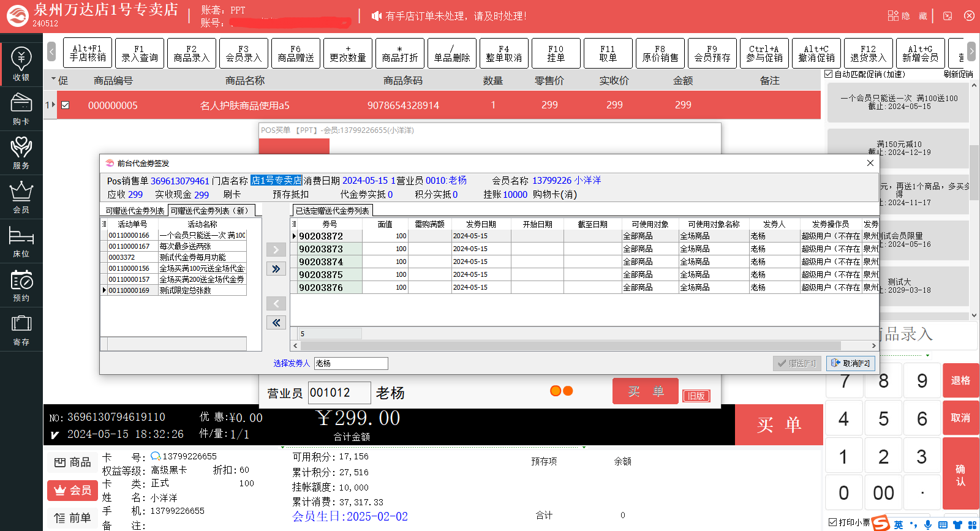
Task: Open the 寄存 deposit sidebar icon
Action: [x=21, y=330]
